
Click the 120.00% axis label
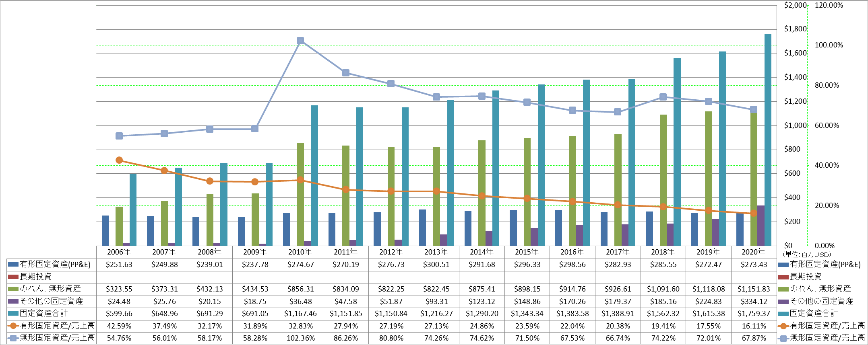(x=829, y=5)
